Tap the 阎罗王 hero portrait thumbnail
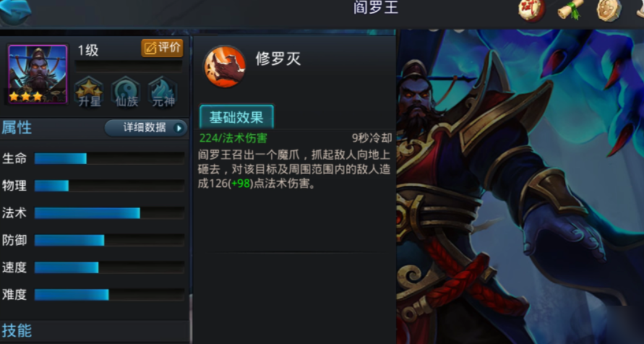Viewport: 644px width, 344px height. (38, 74)
